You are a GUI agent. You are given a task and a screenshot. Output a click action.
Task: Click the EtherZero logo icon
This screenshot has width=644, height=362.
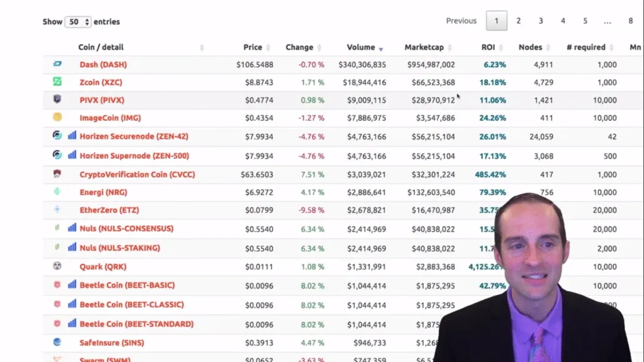[57, 209]
